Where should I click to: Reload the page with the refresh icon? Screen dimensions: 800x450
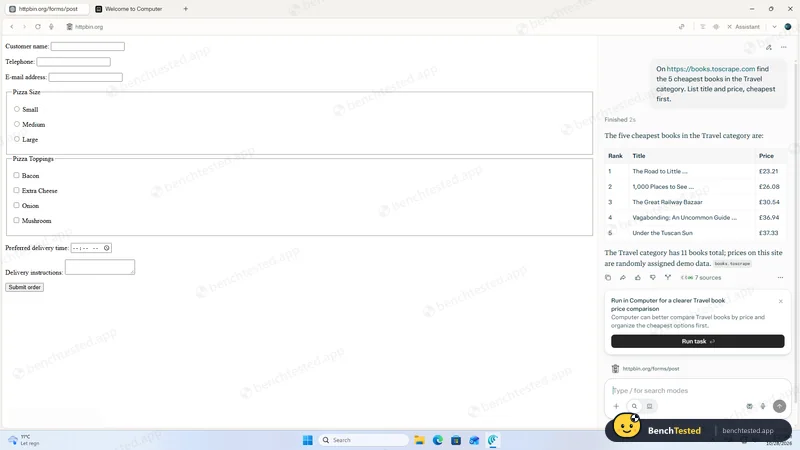click(38, 27)
